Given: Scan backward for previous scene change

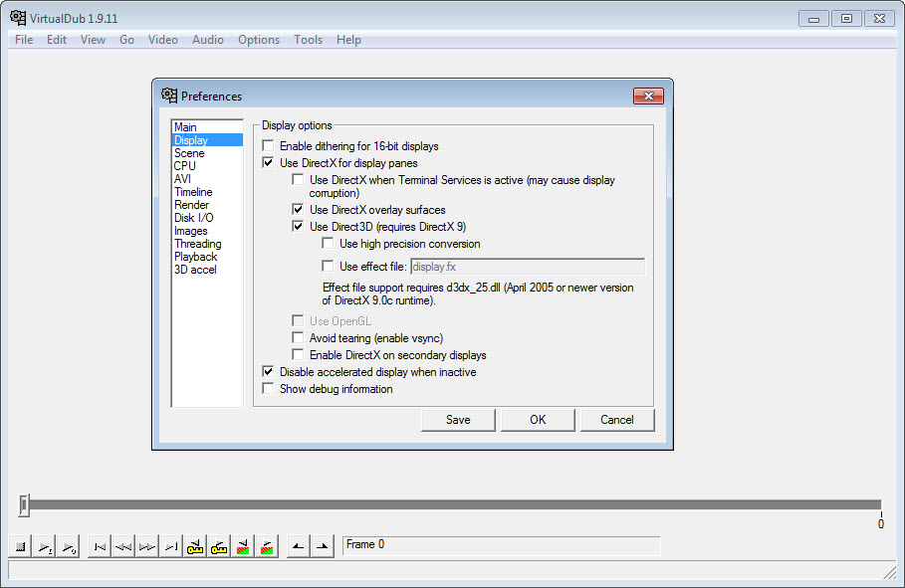Looking at the screenshot, I should pos(243,546).
